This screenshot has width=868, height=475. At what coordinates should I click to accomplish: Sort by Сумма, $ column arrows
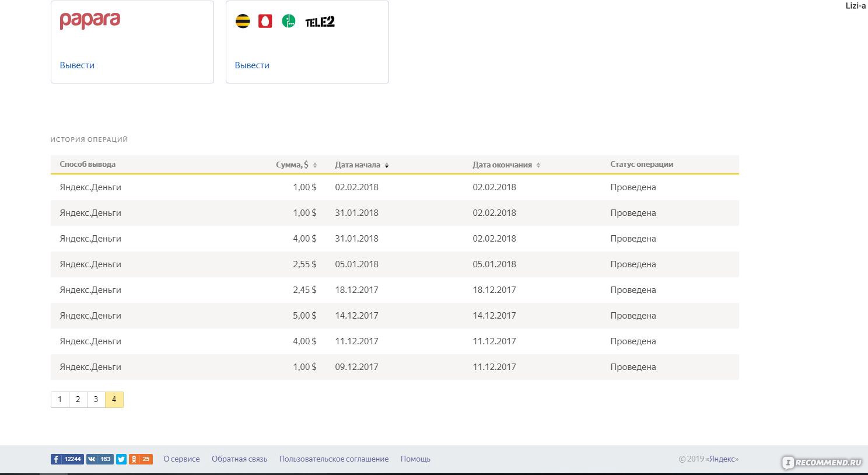coord(315,165)
